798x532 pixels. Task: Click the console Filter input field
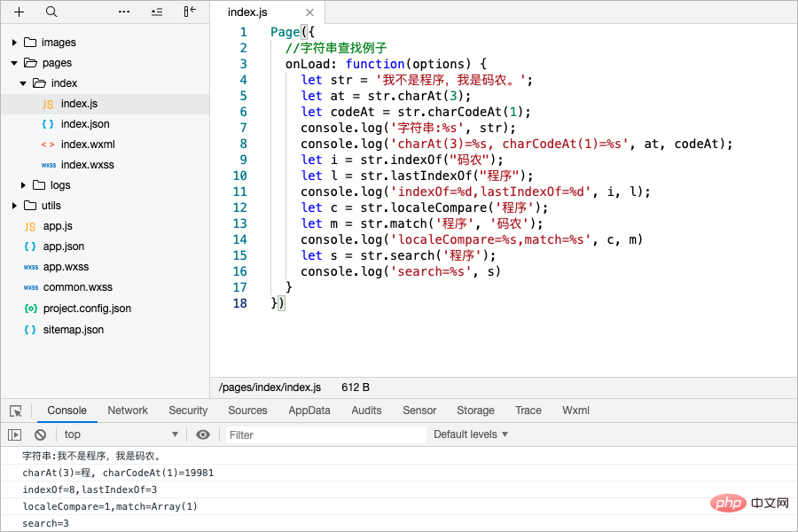(325, 434)
